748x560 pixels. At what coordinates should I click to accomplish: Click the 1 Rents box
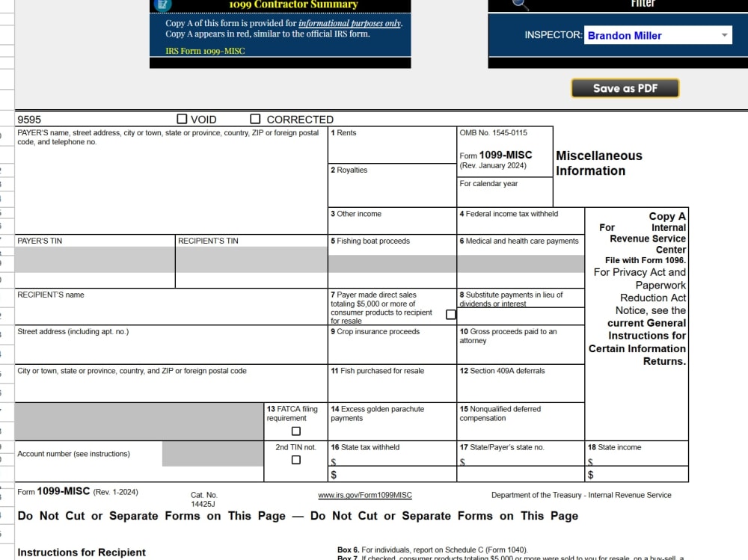(392, 145)
